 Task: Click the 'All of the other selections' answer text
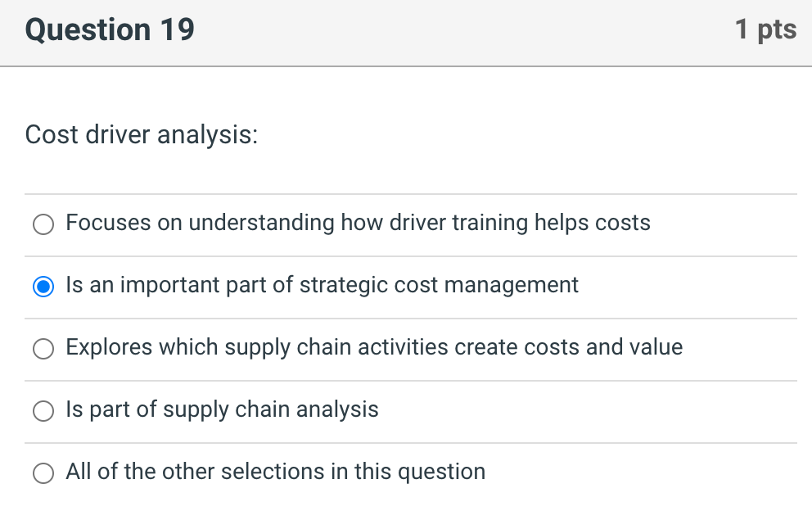276,472
